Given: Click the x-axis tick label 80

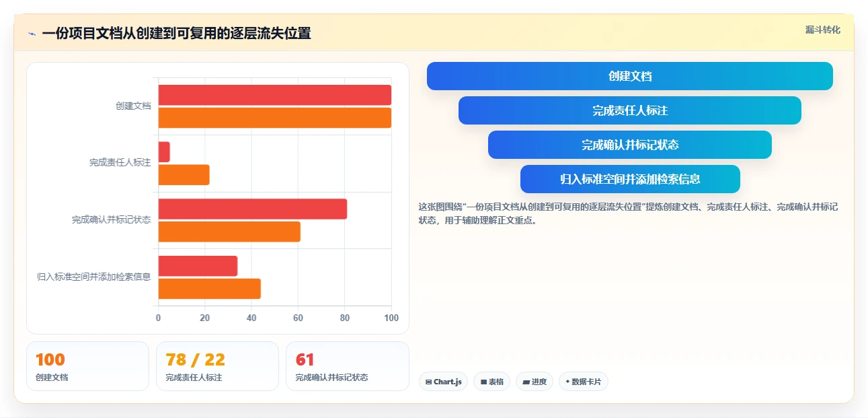Looking at the screenshot, I should pos(345,318).
